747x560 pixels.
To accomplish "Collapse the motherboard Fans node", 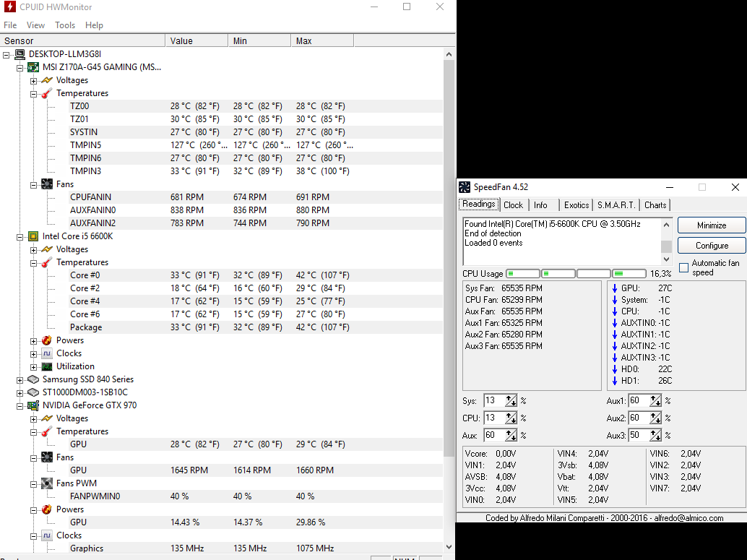I will click(33, 185).
